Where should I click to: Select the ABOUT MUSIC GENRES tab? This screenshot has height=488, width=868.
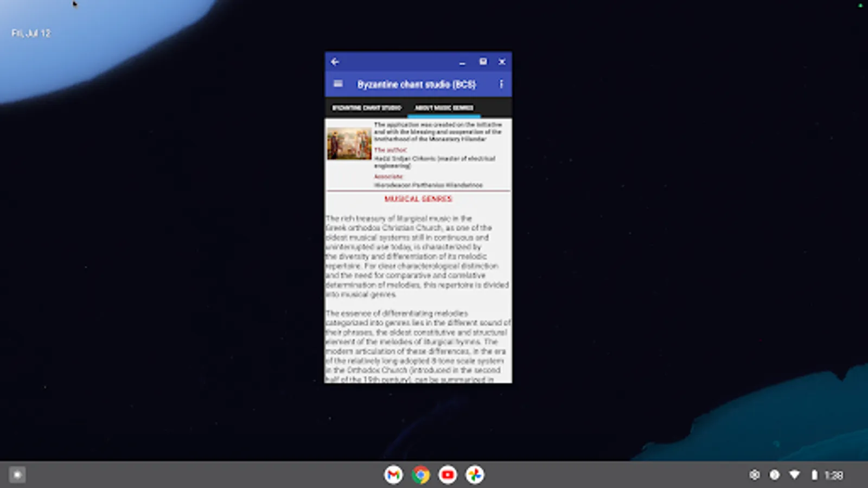click(444, 108)
